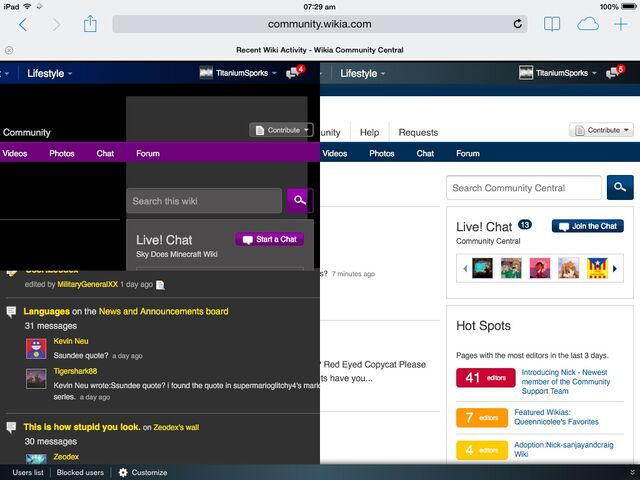
Task: Open MilitaryGeneralXX user link
Action: [87, 284]
